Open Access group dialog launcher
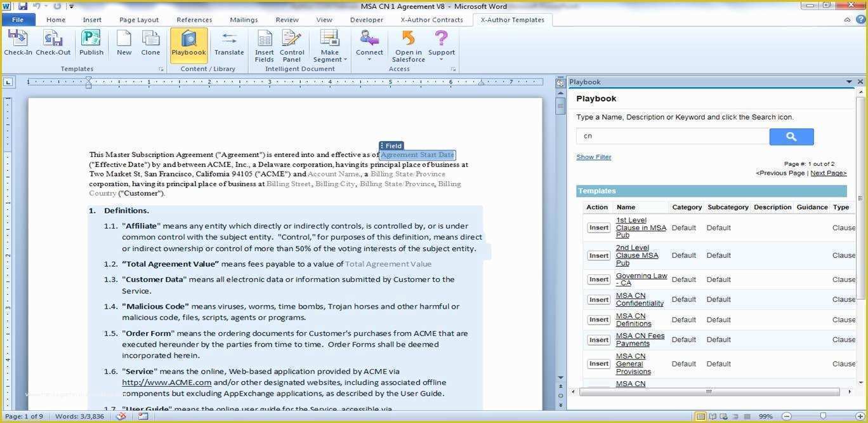Image resolution: width=868 pixels, height=423 pixels. [453, 69]
